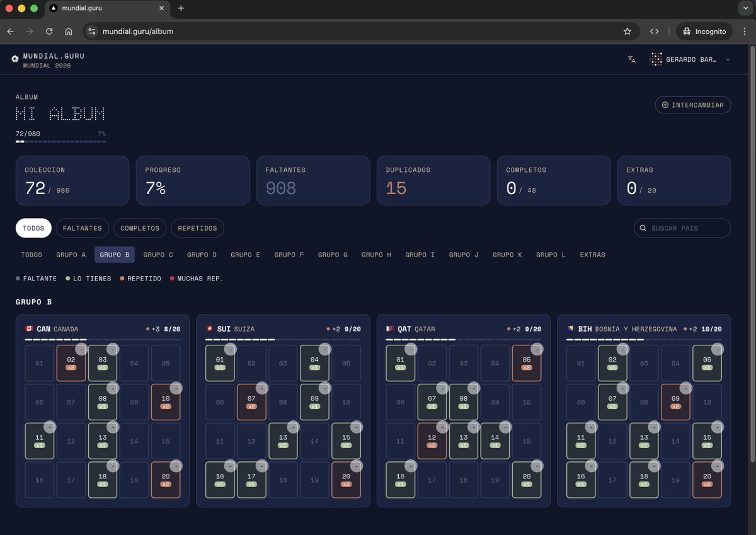Screen dimensions: 756x535
Task: Click minus badge on Bosnia sticker 20
Action: click(x=717, y=466)
